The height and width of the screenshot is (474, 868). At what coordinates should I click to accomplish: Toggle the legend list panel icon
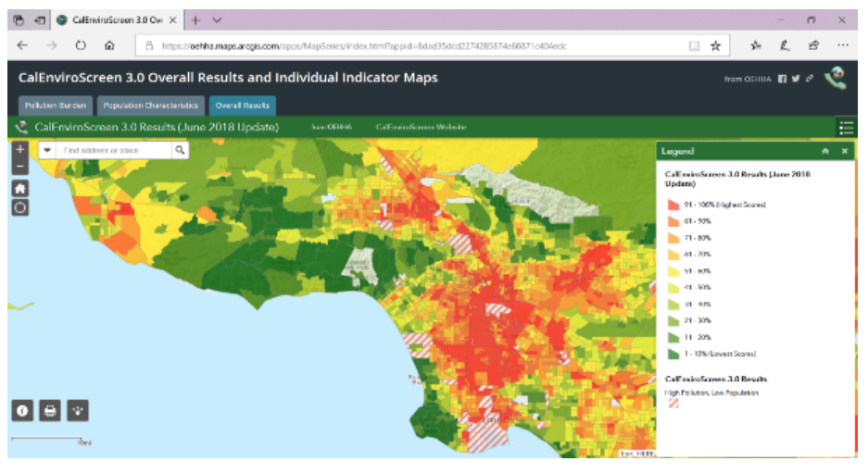845,128
